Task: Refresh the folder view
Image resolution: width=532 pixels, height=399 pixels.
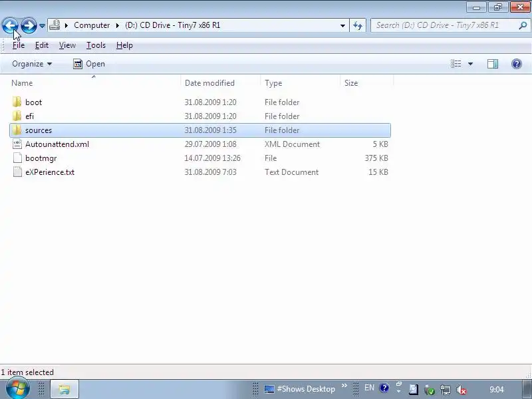Action: 358,25
